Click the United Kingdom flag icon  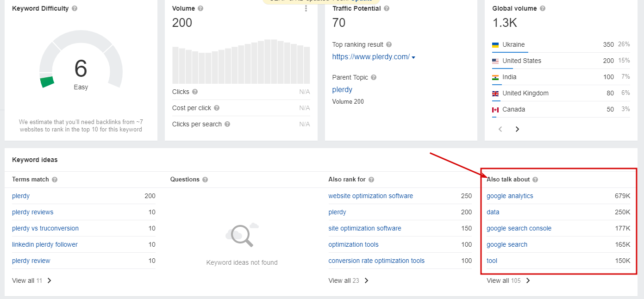click(x=495, y=93)
